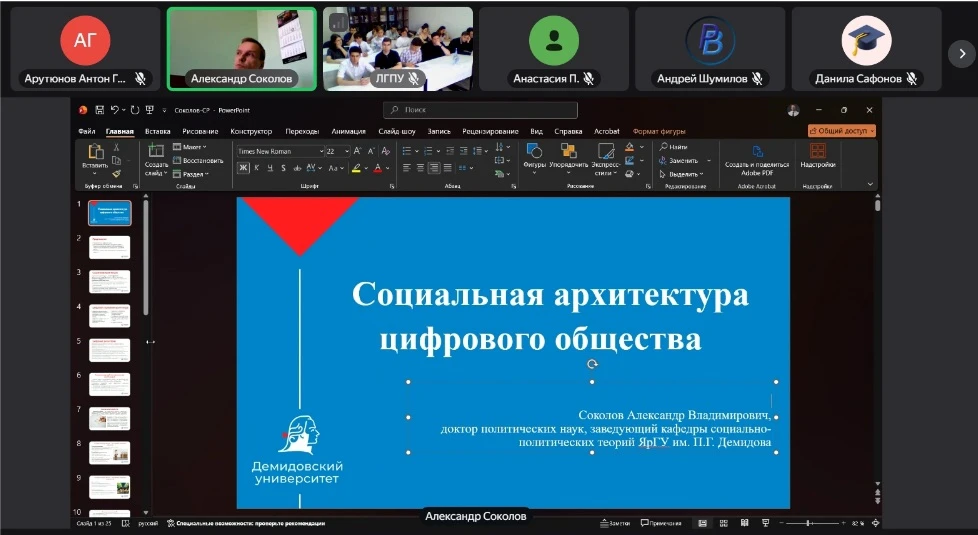Screen dimensions: 978x535
Task: Click the Создать слайд icon
Action: coord(156,150)
